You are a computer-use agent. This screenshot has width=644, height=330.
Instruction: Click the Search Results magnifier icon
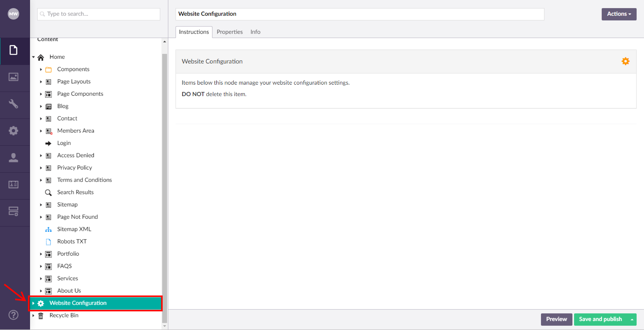coord(48,192)
